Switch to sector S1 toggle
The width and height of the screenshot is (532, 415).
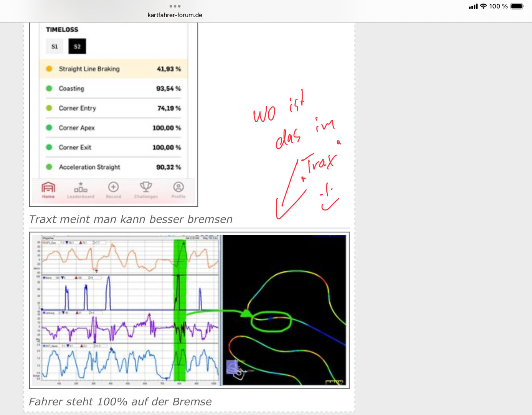(55, 46)
